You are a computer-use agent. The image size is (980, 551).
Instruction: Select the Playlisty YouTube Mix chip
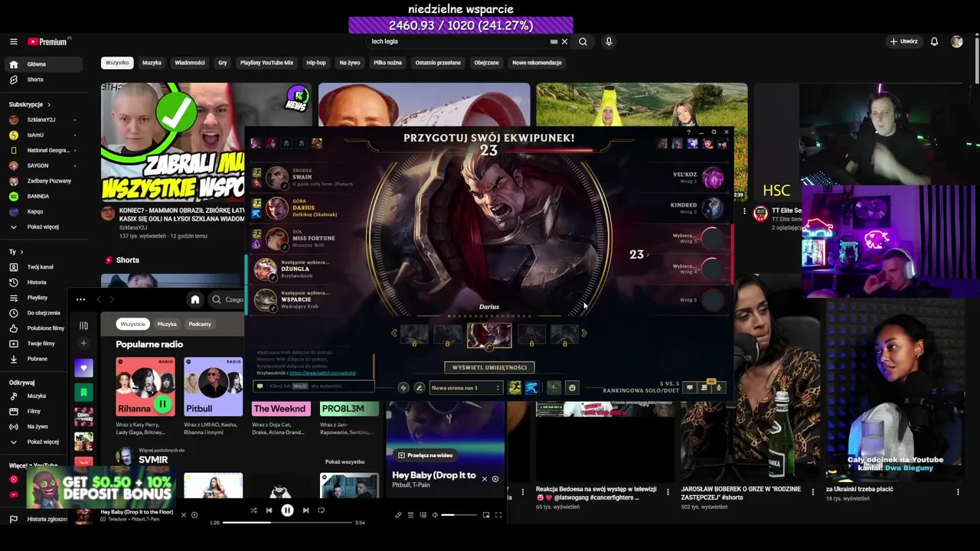266,63
